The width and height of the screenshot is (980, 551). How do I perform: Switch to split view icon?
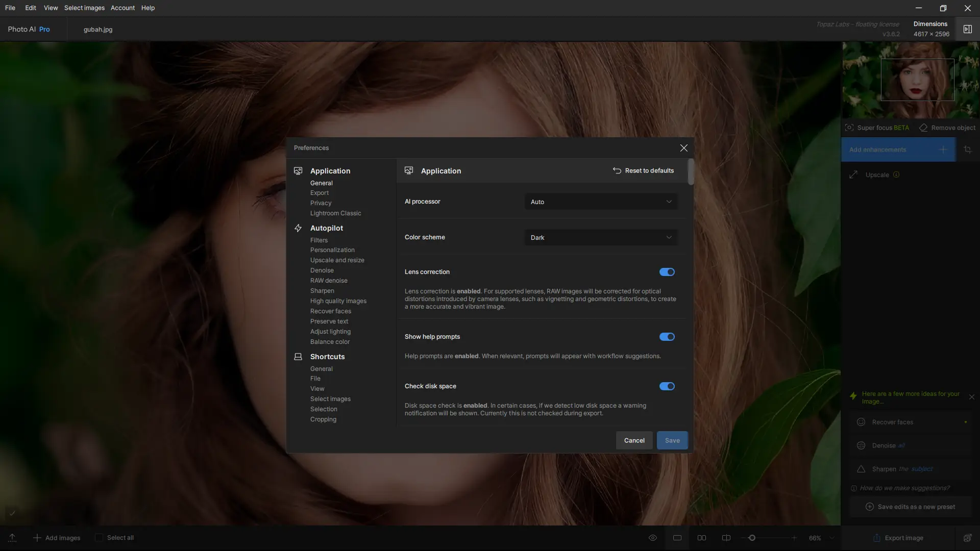coord(726,538)
